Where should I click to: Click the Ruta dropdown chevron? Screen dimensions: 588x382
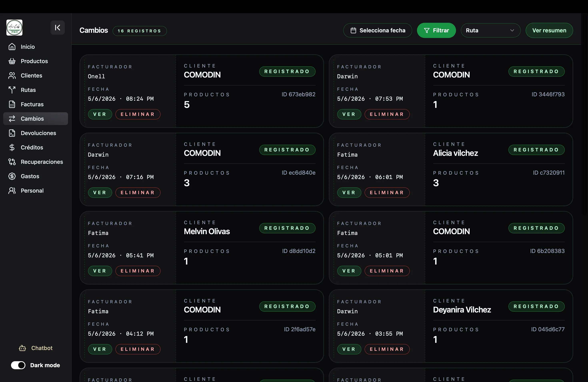point(512,30)
